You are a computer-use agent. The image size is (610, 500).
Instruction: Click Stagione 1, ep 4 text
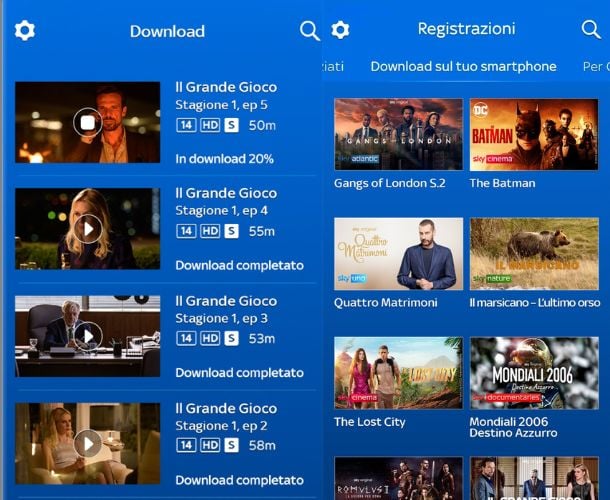[221, 211]
